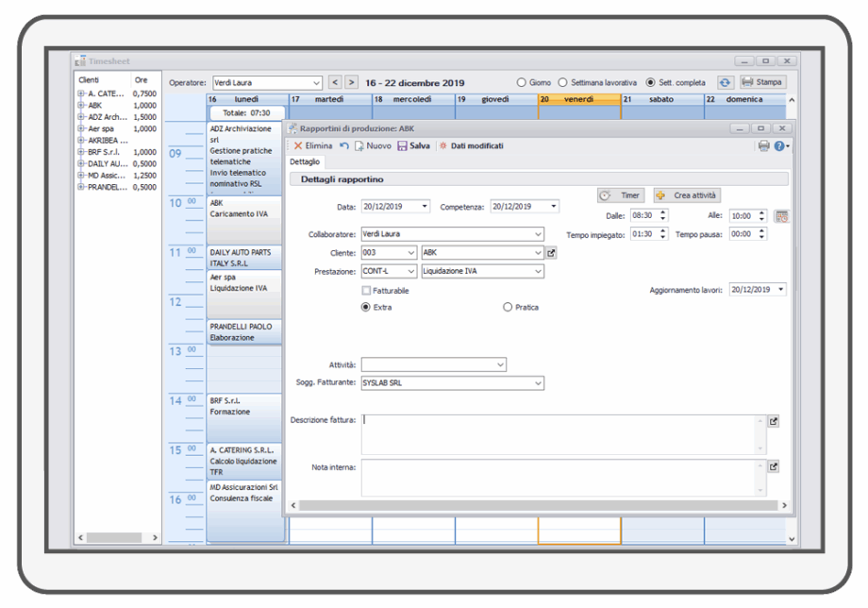Open the Operatore Verdi Laura dropdown
Image resolution: width=868 pixels, height=608 pixels.
pos(316,83)
